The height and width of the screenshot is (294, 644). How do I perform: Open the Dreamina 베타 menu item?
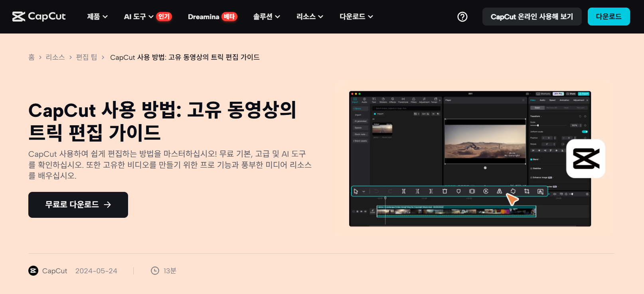(213, 17)
